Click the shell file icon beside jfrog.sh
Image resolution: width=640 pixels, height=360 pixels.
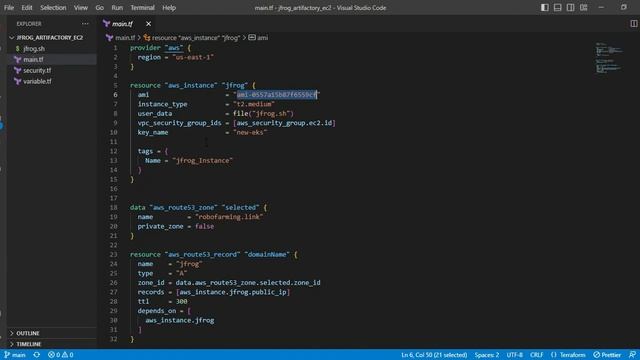pyautogui.click(x=18, y=49)
